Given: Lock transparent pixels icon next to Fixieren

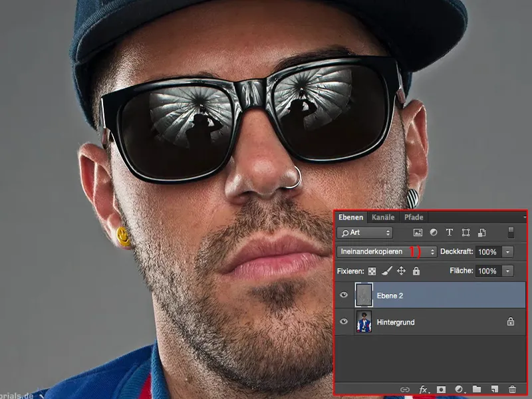Looking at the screenshot, I should coord(372,271).
